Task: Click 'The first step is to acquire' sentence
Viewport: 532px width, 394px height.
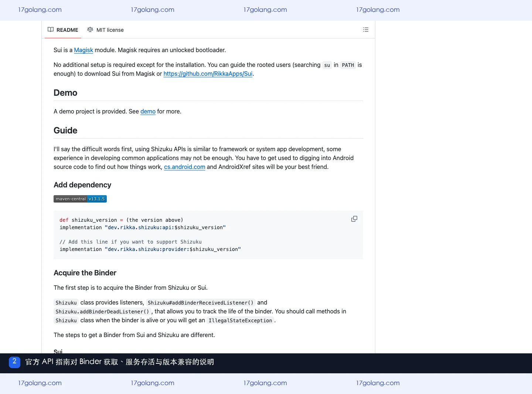Action: tap(130, 288)
